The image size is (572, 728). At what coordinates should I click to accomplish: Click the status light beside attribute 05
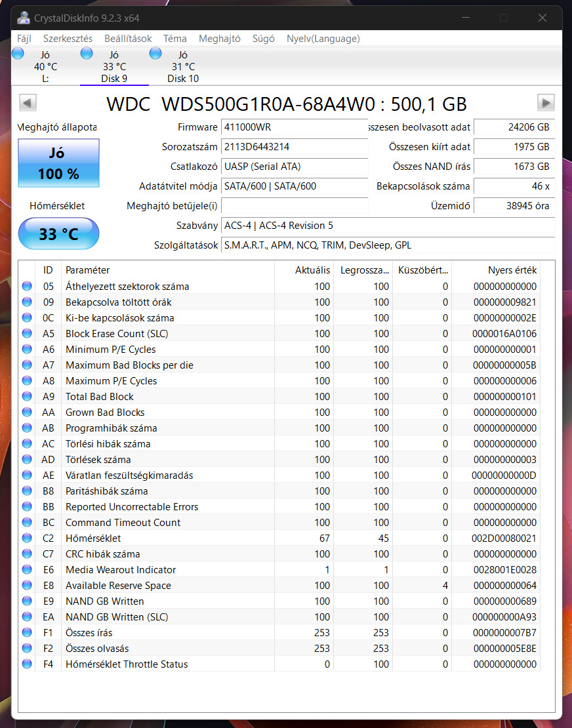(x=26, y=286)
